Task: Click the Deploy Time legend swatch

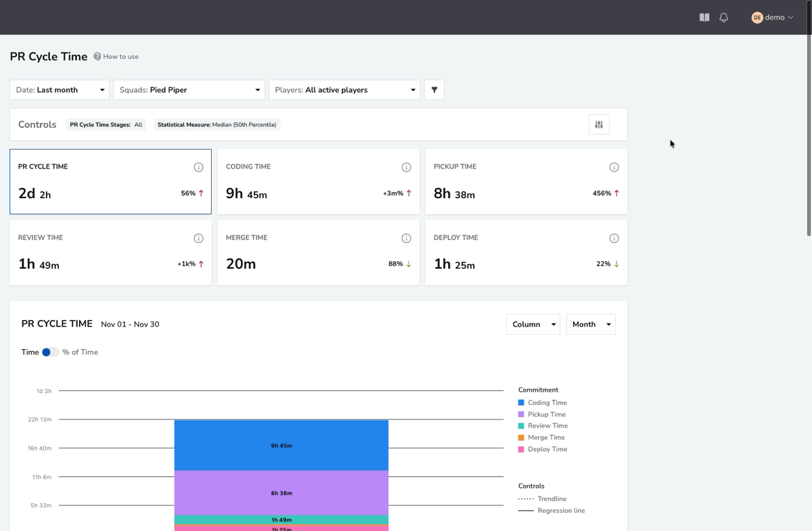Action: click(x=521, y=449)
